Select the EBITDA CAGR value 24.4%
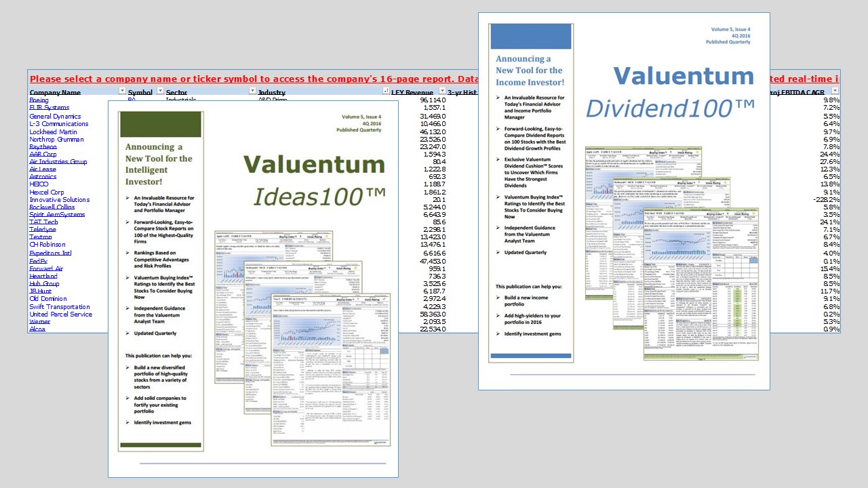Screen dimensions: 868x488 pos(830,154)
